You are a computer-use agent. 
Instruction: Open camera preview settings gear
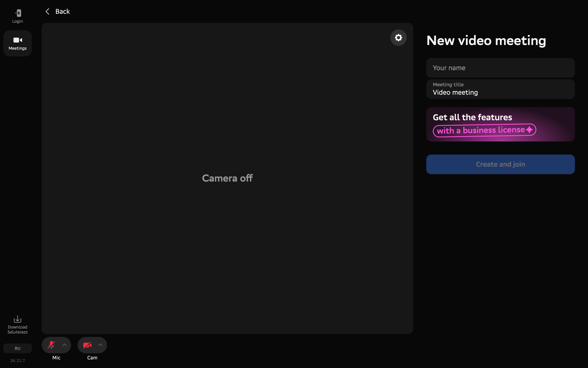pos(398,37)
